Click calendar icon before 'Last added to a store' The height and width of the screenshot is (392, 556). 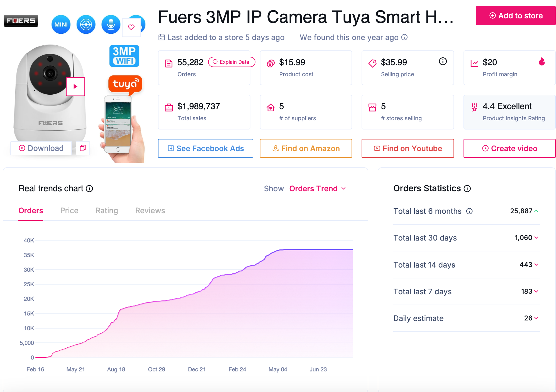tap(162, 37)
